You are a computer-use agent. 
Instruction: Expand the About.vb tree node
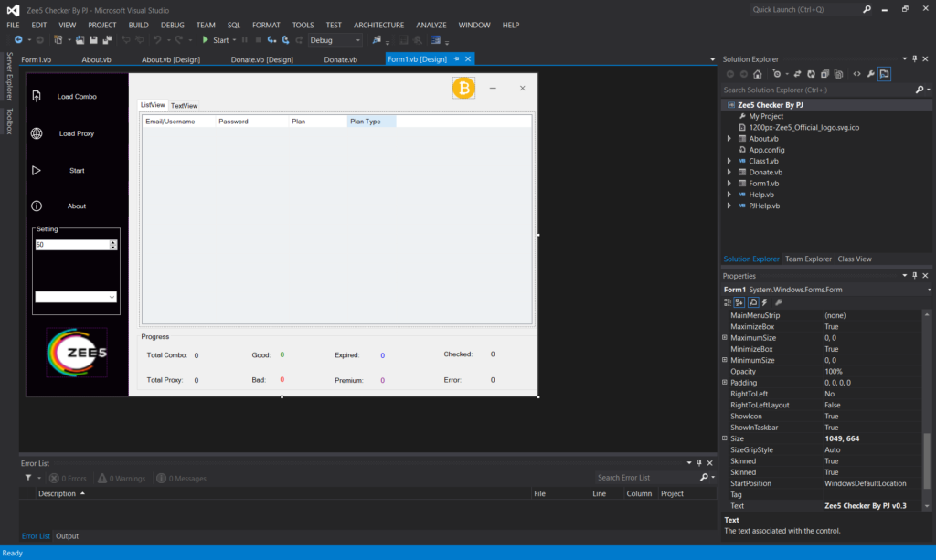click(x=729, y=138)
